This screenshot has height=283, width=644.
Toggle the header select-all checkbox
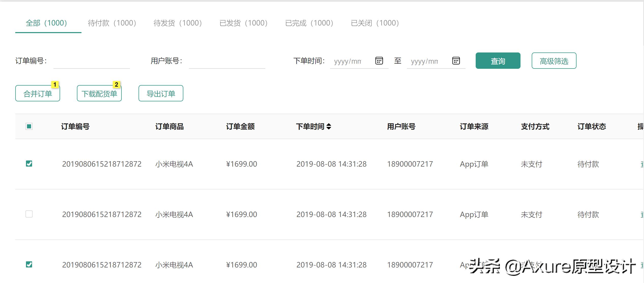click(x=29, y=126)
